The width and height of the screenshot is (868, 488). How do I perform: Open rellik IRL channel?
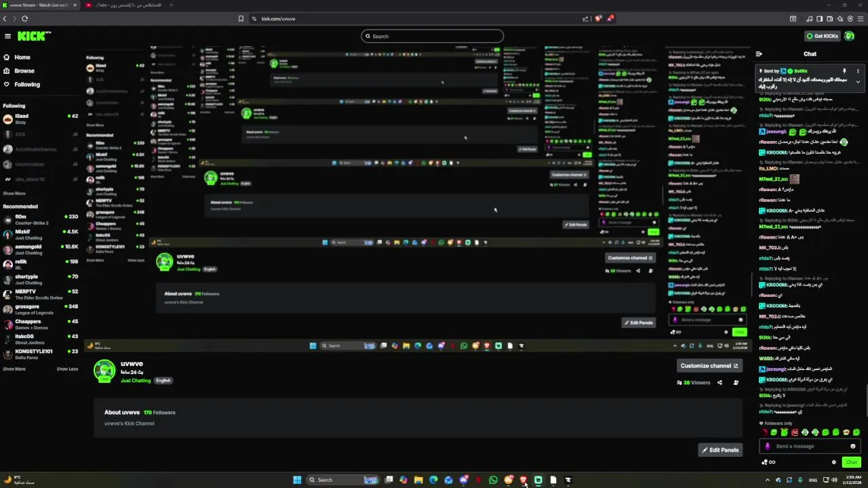pos(41,264)
